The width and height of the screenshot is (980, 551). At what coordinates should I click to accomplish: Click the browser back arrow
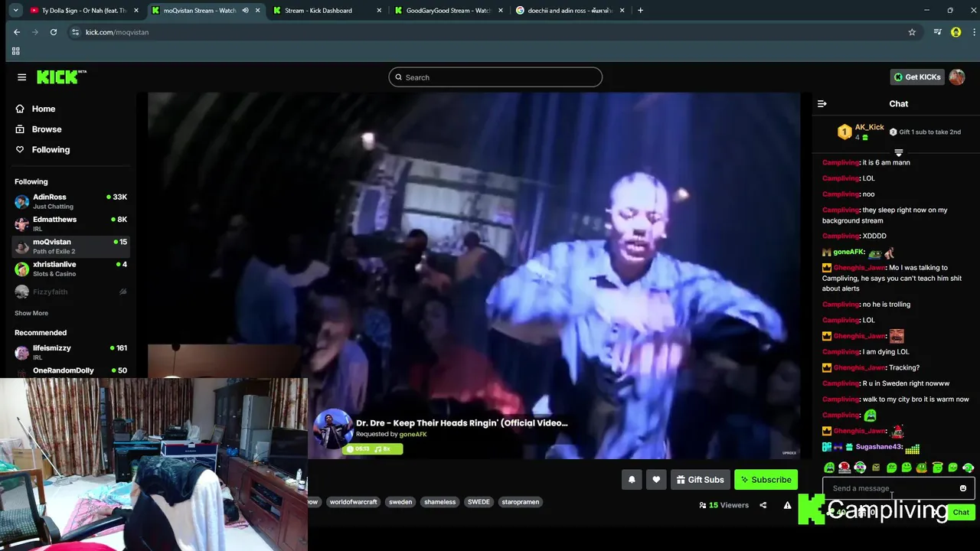click(17, 32)
